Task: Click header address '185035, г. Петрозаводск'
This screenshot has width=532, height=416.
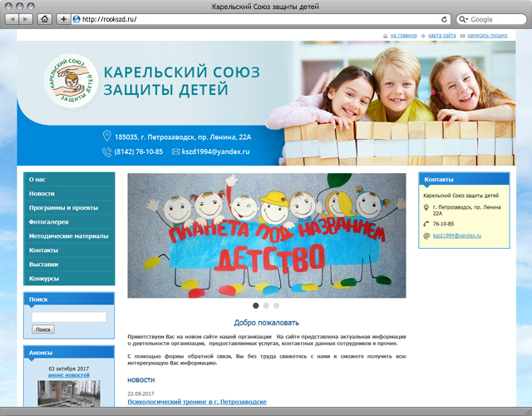Action: (183, 137)
